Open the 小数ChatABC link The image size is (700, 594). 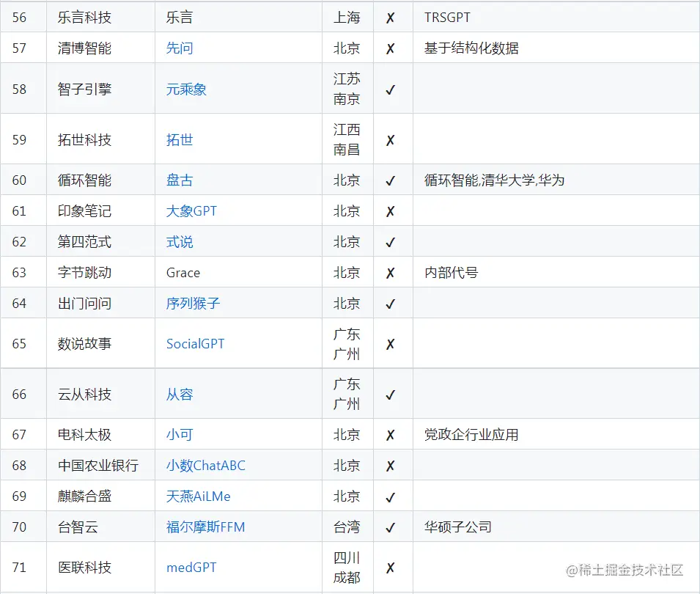203,465
